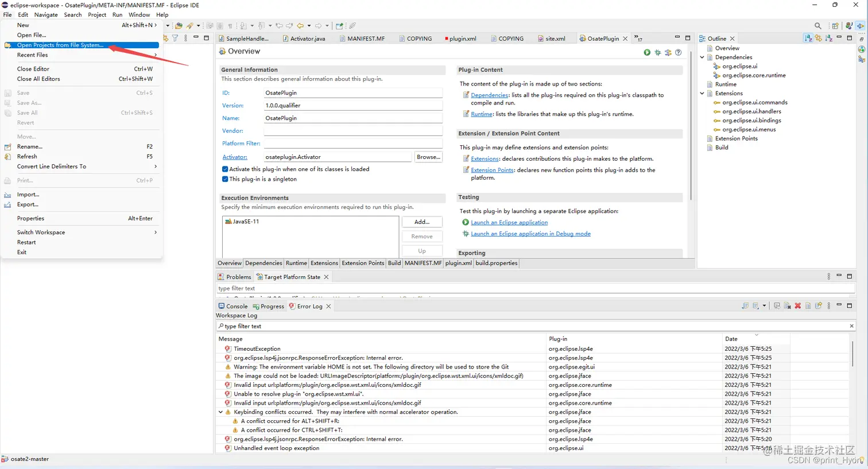The image size is (868, 469).
Task: Click the Restore Log icon in Error Log
Action: [x=819, y=306]
